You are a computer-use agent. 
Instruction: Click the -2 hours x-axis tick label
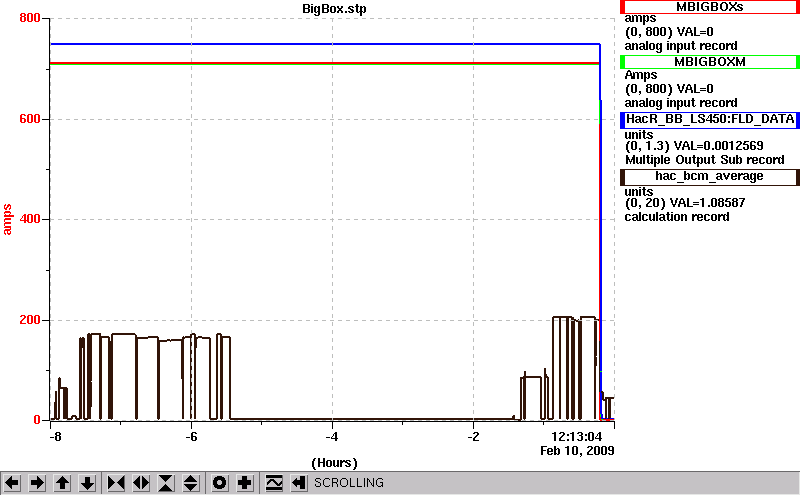(473, 437)
